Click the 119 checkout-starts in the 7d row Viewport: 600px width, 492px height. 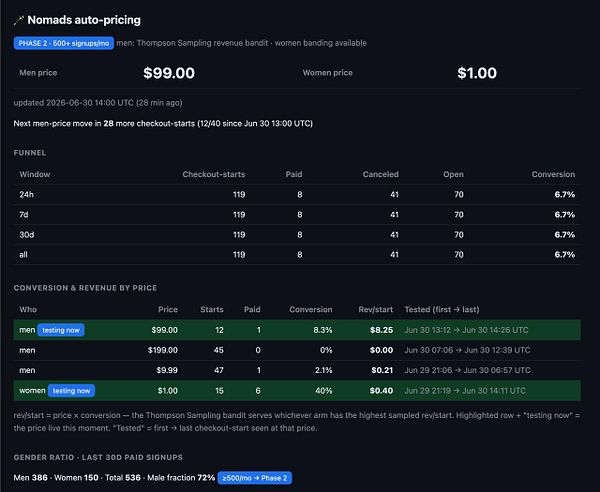pyautogui.click(x=239, y=215)
